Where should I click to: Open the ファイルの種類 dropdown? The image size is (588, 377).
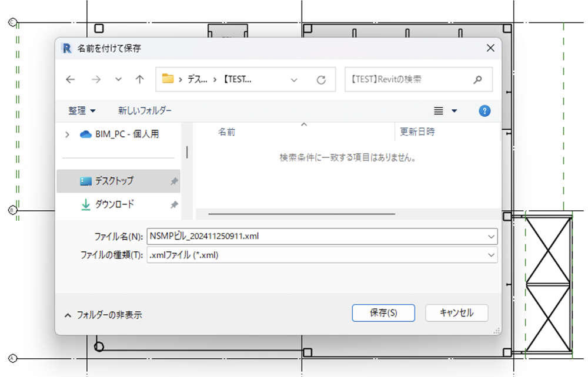coord(491,255)
